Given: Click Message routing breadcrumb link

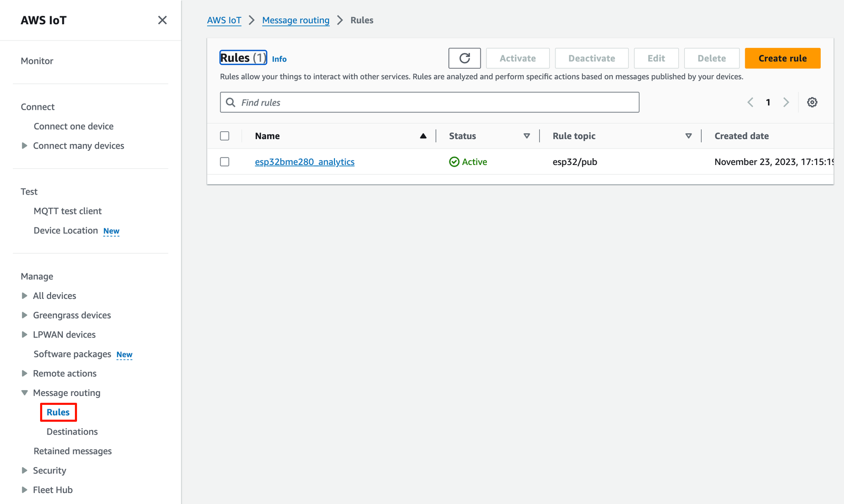Looking at the screenshot, I should tap(295, 20).
